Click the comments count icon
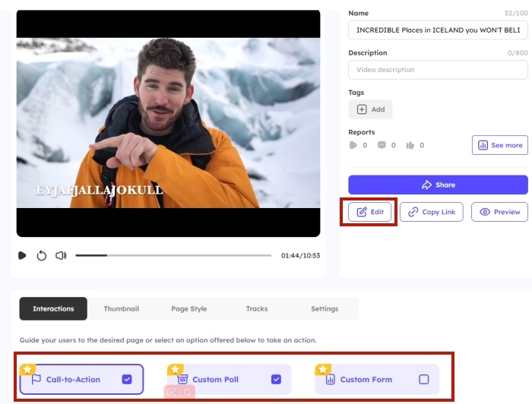Image resolution: width=532 pixels, height=404 pixels. [382, 145]
